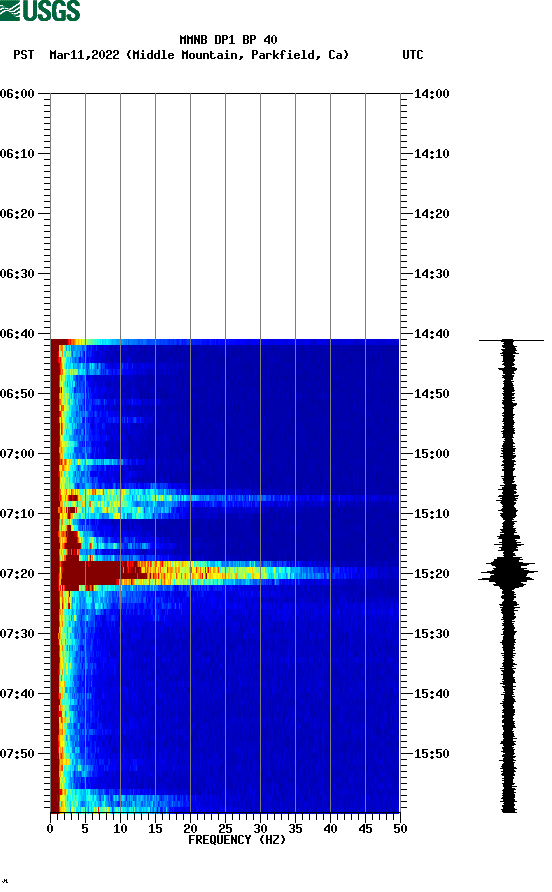This screenshot has height=892, width=552.
Task: Click the 06:20 PST time label
Action: 18,214
